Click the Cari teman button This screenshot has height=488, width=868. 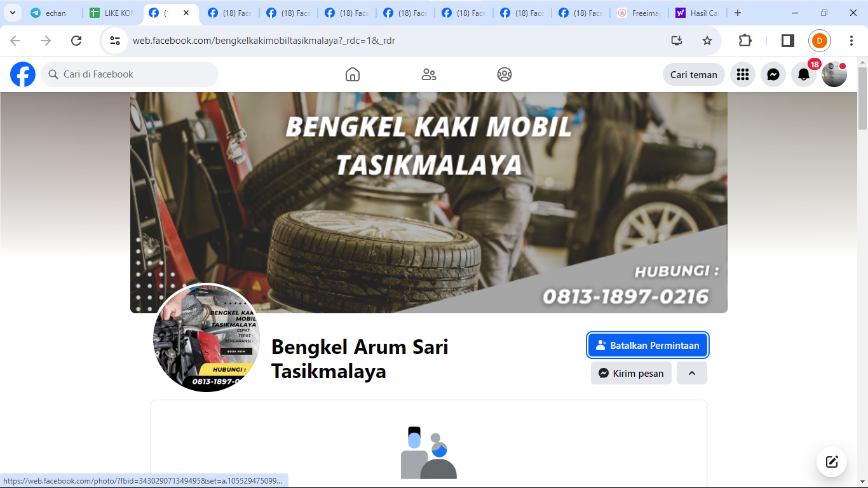pyautogui.click(x=694, y=74)
